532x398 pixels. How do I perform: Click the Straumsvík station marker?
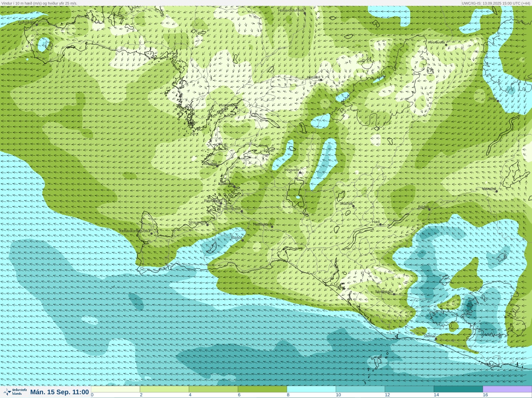(207, 224)
